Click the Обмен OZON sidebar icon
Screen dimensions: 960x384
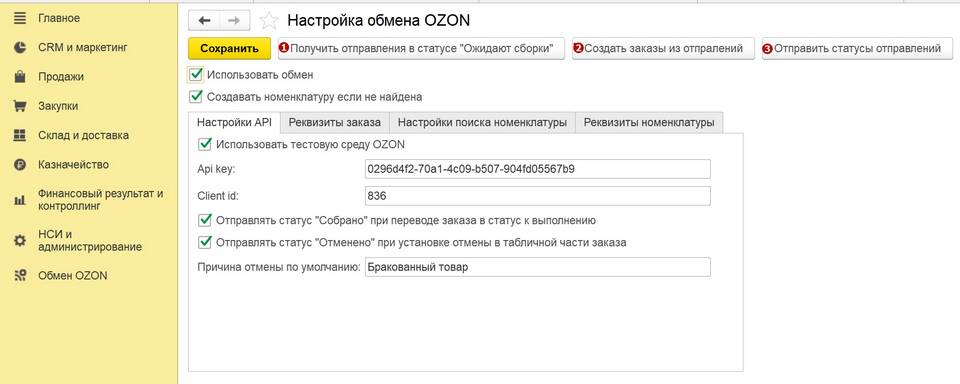(20, 276)
